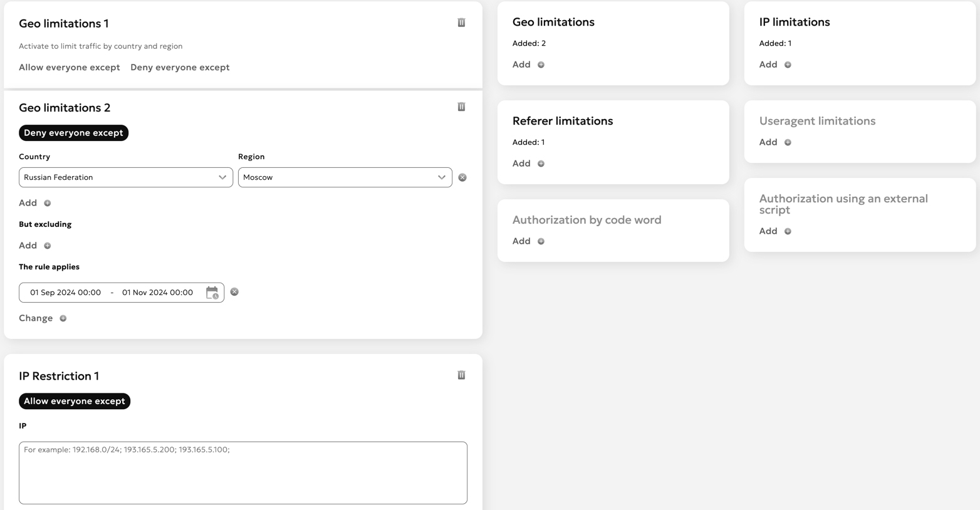Screen dimensions: 980x510
Task: Toggle Deny everyone except pill in Geo limitations 2
Action: coord(73,133)
